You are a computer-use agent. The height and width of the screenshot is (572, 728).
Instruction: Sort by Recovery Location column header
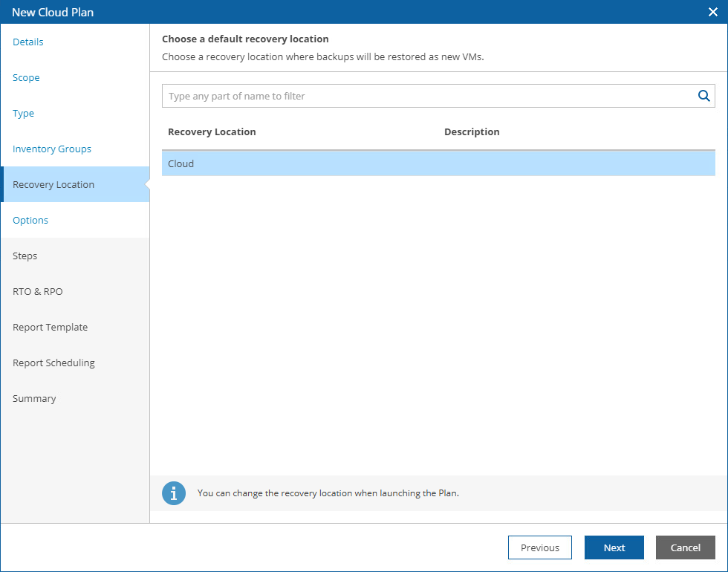[212, 132]
